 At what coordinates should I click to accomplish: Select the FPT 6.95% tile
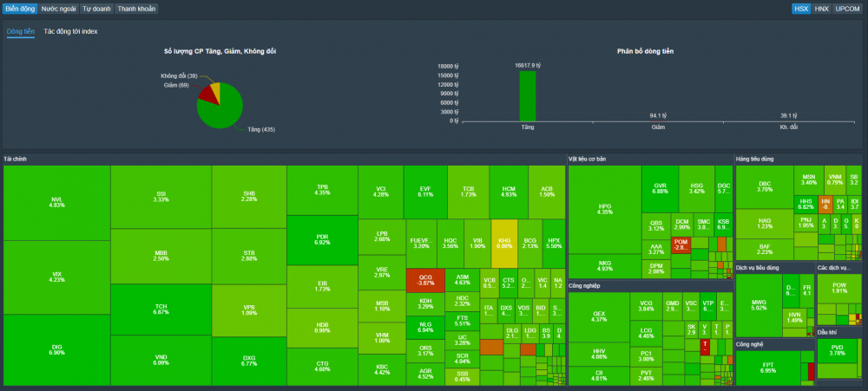(768, 368)
